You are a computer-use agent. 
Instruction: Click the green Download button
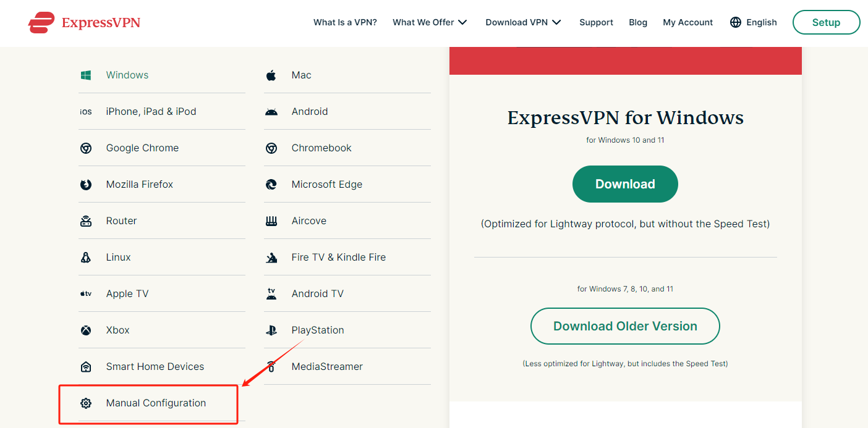point(625,184)
